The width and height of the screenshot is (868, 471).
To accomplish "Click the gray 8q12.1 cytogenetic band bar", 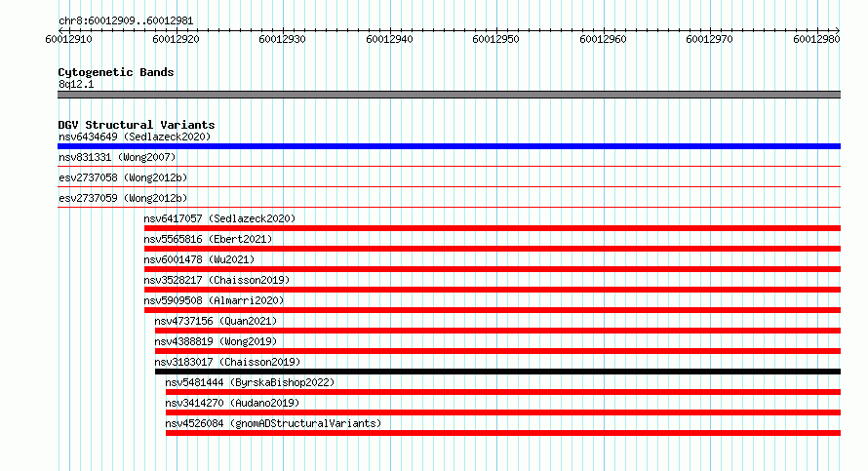I will coord(449,95).
